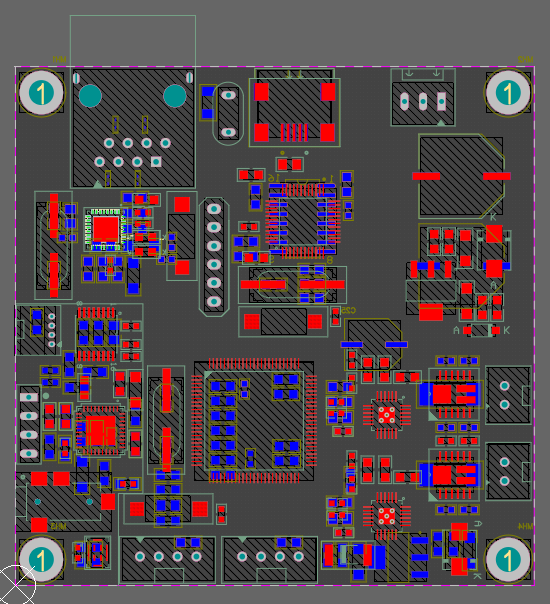Select the vertical 4-pin oval-pad header on the left edge
This screenshot has width=550, height=604.
pyautogui.click(x=29, y=425)
